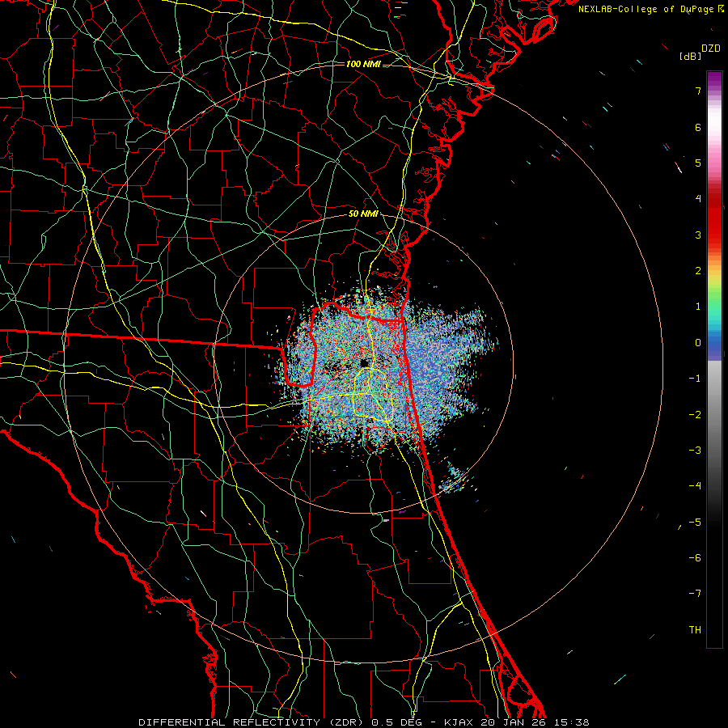Click the 2 value on the color scale
Image resolution: width=728 pixels, height=728 pixels.
click(x=698, y=271)
